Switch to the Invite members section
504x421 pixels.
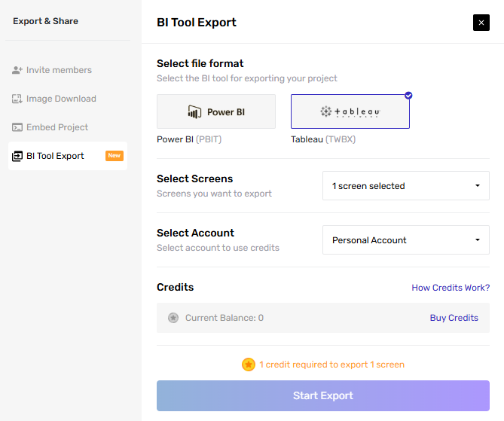[59, 70]
